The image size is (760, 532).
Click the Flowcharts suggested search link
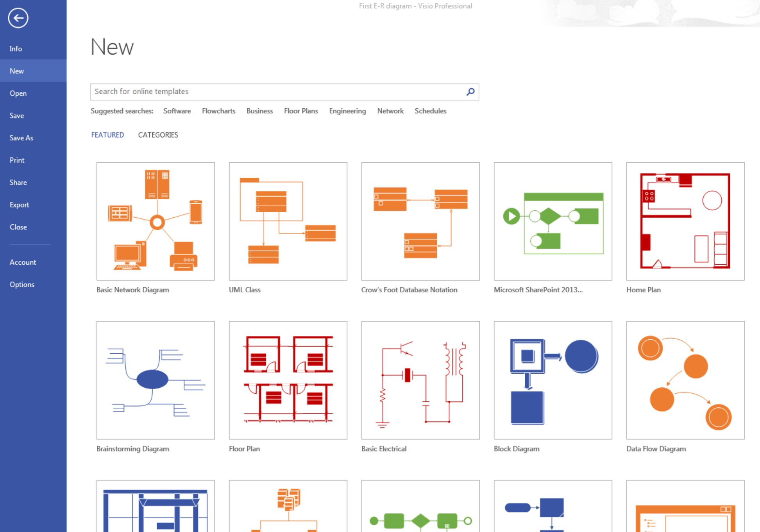(219, 111)
